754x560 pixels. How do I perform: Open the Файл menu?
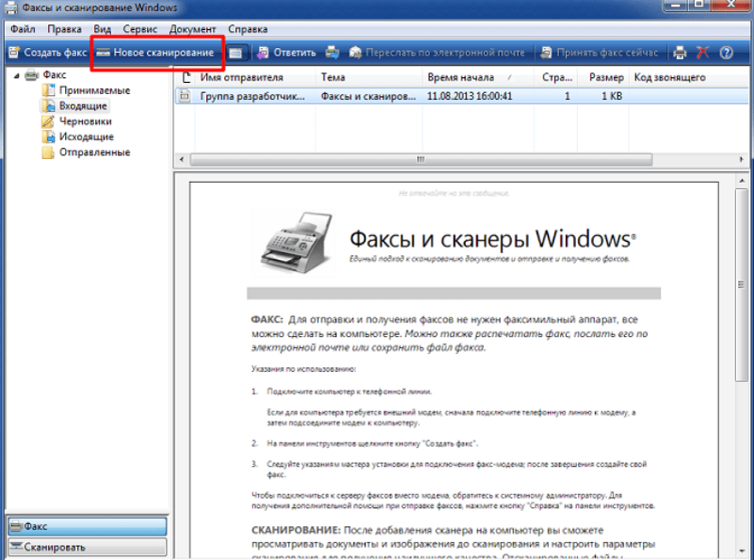pos(23,29)
